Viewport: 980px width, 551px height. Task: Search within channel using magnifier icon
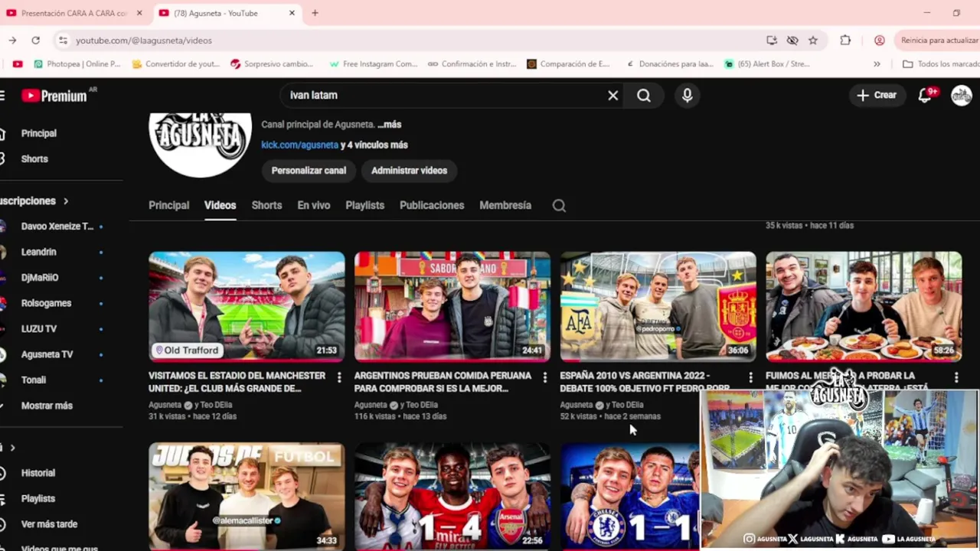559,205
